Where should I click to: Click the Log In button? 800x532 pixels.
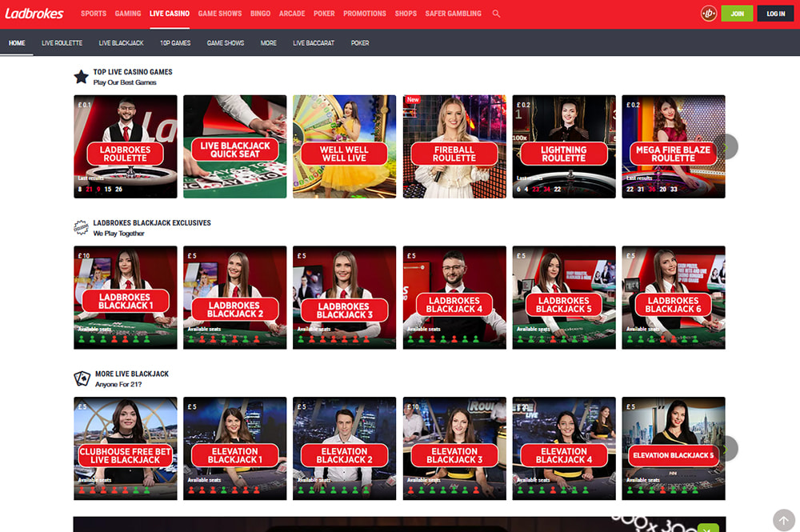point(775,14)
